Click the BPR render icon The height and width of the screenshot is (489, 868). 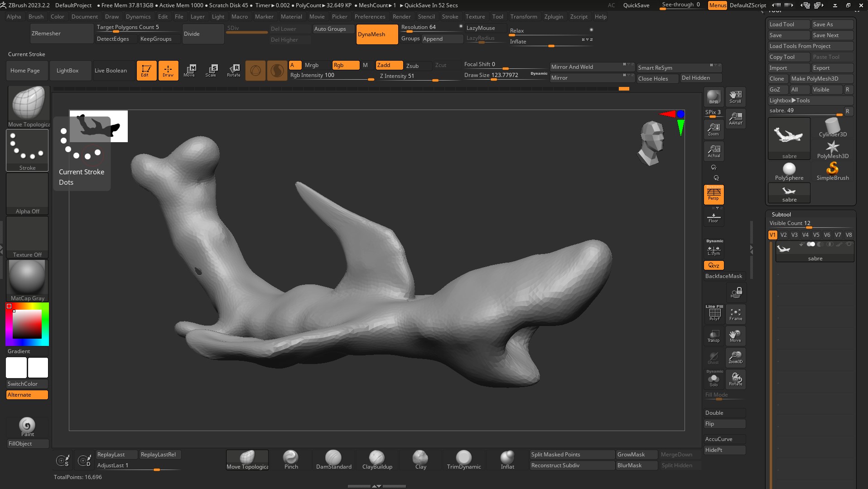pyautogui.click(x=714, y=97)
